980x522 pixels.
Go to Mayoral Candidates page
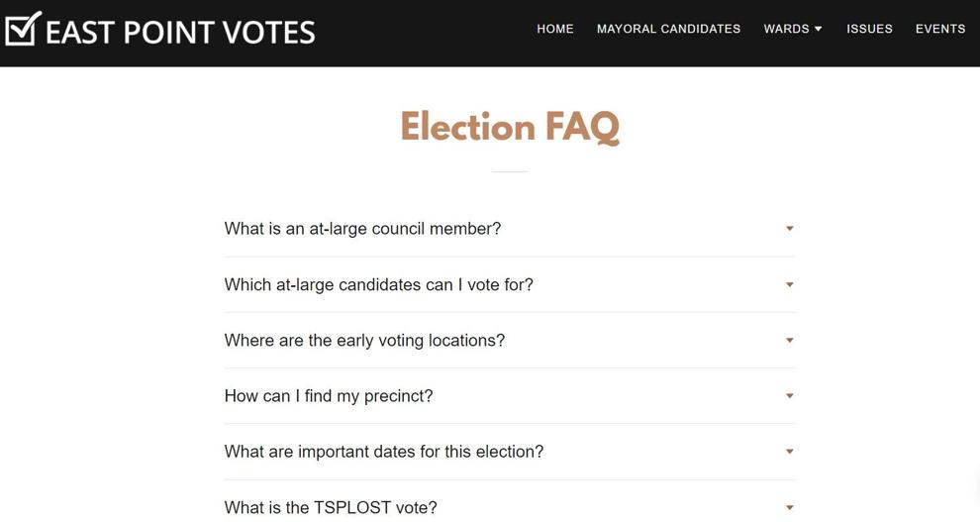coord(668,29)
